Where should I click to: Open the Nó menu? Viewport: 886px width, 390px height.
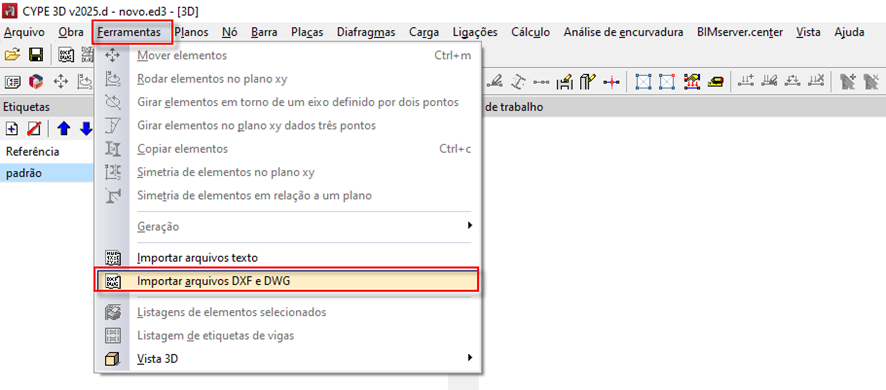(x=229, y=32)
